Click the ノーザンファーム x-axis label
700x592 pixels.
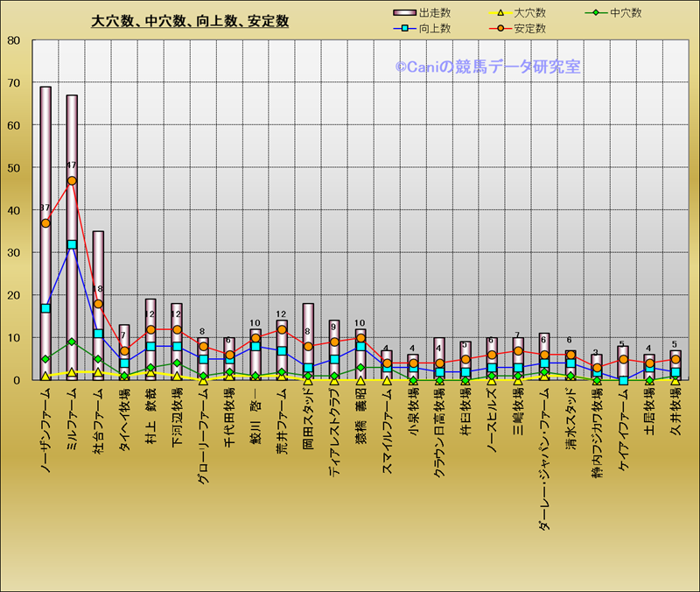(x=45, y=431)
